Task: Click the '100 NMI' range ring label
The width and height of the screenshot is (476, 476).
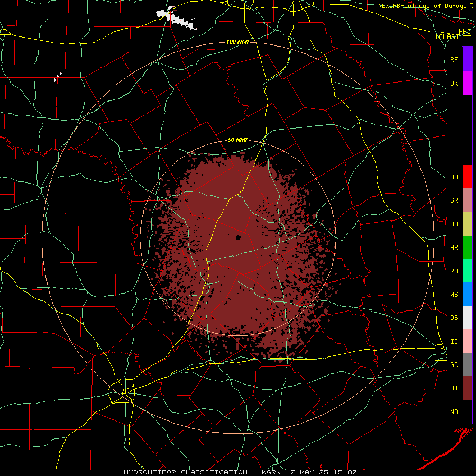Action: click(237, 42)
